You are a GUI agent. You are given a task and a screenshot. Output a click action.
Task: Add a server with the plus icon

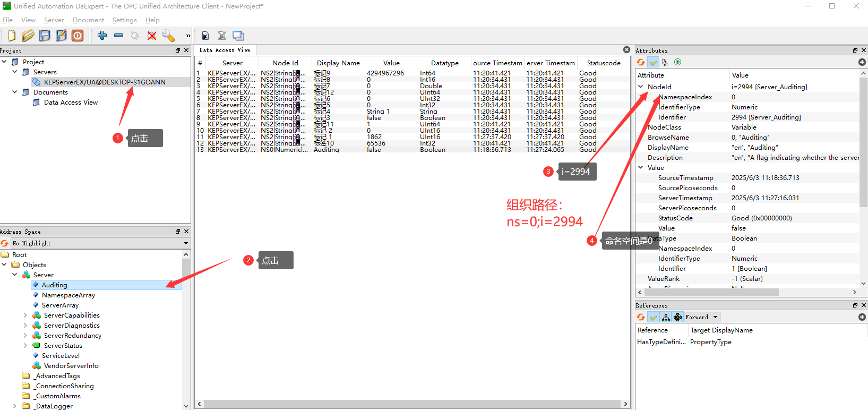(x=102, y=35)
